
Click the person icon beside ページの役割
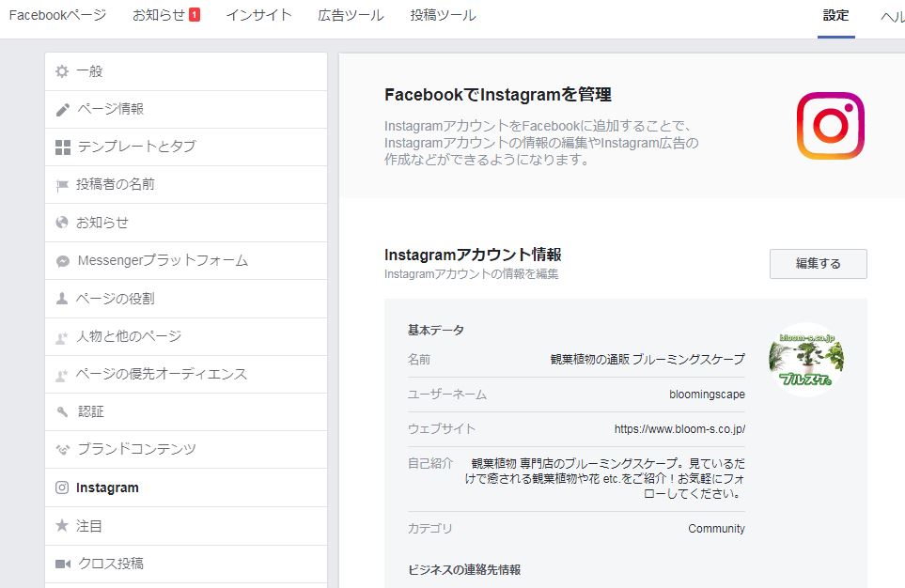[x=62, y=299]
